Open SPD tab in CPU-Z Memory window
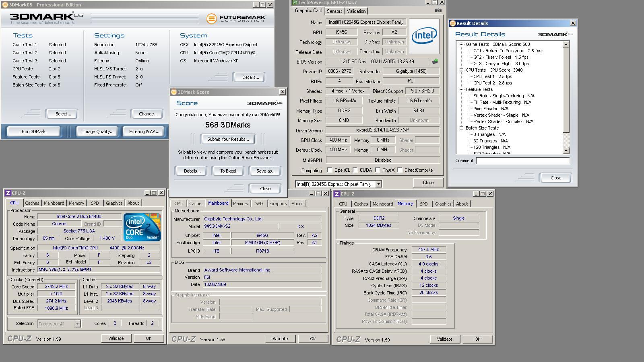This screenshot has width=644, height=362. 424,204
